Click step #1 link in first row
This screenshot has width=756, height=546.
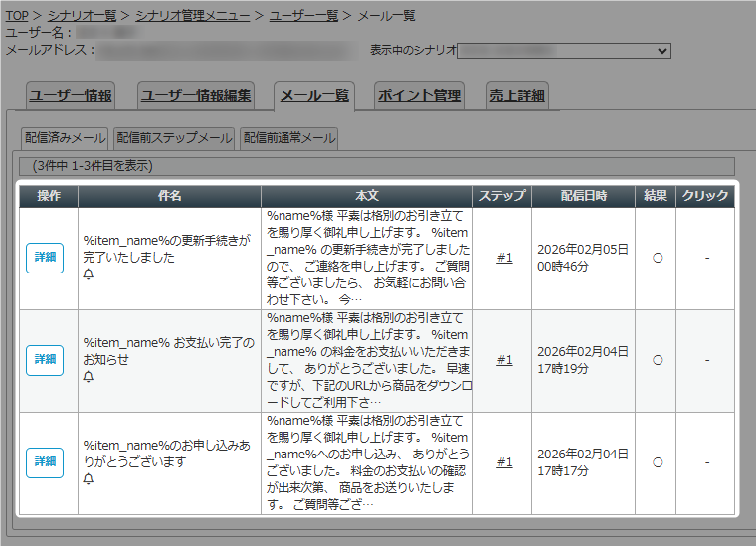click(x=504, y=258)
